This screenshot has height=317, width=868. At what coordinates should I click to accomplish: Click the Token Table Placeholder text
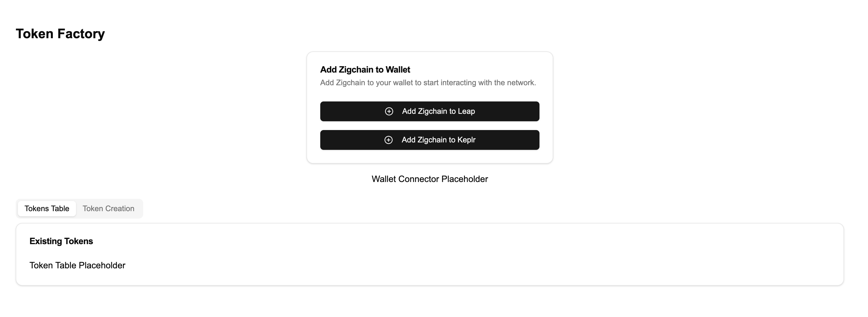click(77, 266)
